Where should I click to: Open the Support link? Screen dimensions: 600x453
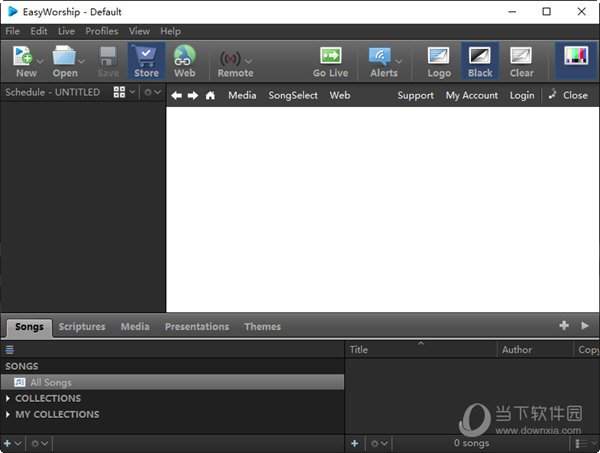416,96
